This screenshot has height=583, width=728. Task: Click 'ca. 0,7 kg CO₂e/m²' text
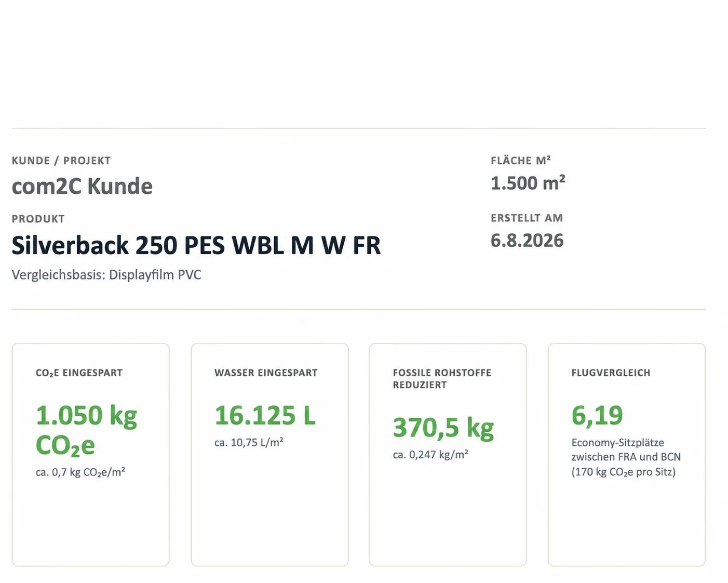tap(80, 472)
